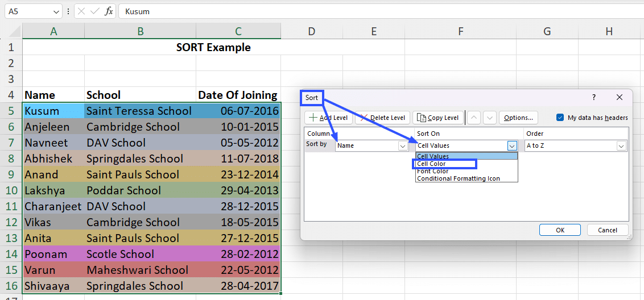Screen dimensions: 644x300
Task: Click the Date Of Joining header cell
Action: (x=238, y=95)
